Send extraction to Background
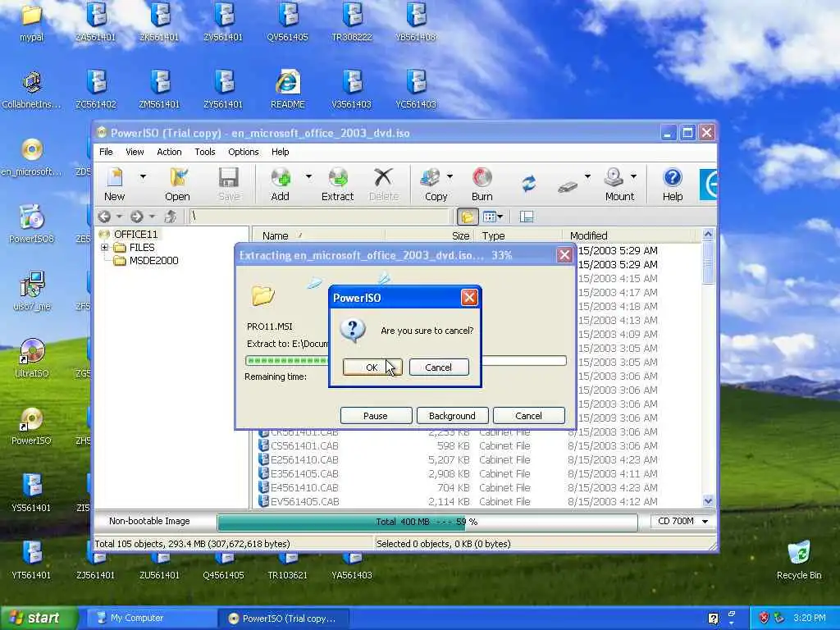Viewport: 840px width, 630px height. pos(452,416)
